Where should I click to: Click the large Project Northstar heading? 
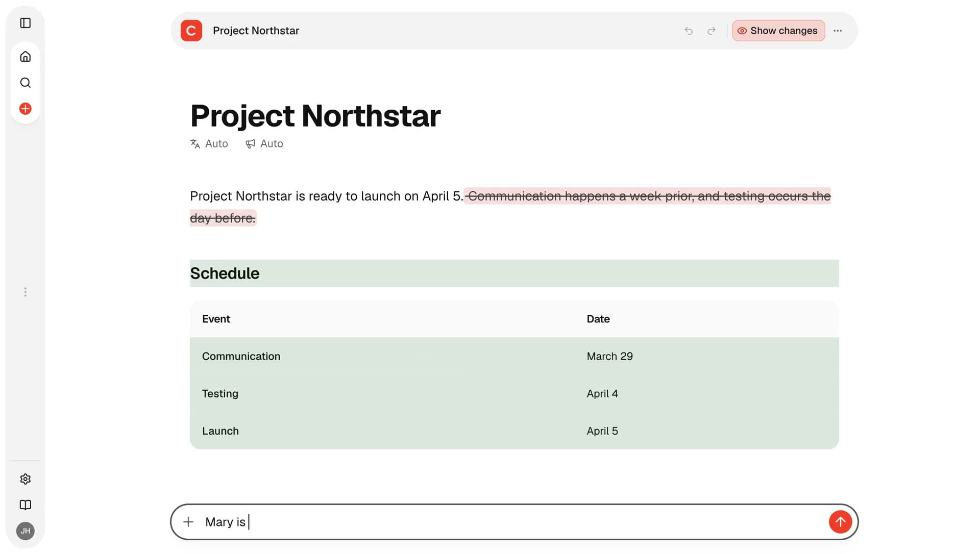pyautogui.click(x=315, y=116)
